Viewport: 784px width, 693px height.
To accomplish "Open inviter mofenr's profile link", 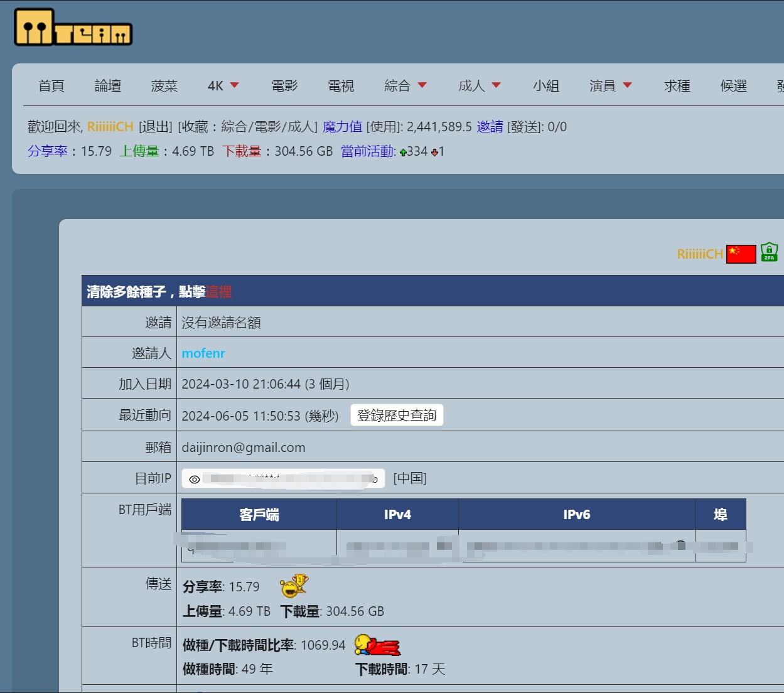I will pyautogui.click(x=203, y=353).
